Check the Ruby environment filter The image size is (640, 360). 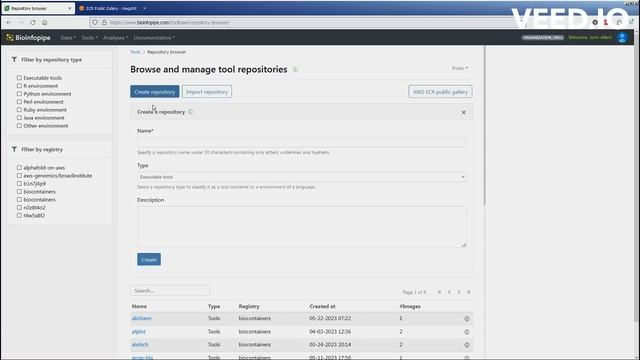click(19, 110)
